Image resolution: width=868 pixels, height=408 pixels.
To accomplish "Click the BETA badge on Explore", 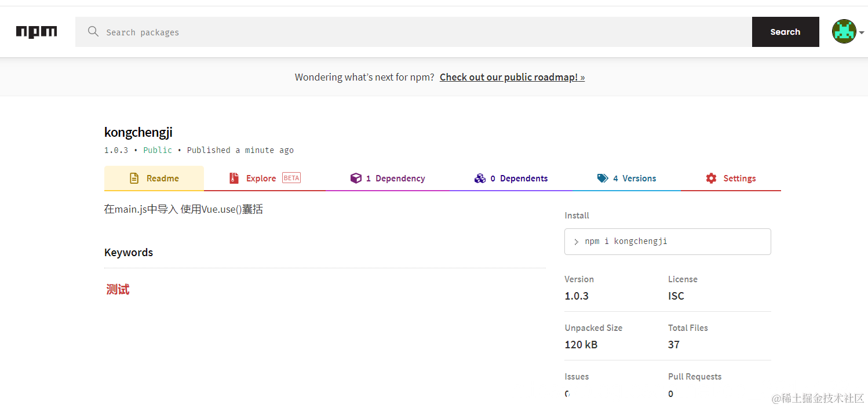I will coord(291,178).
